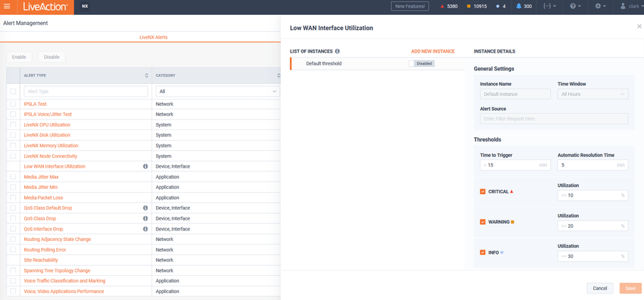Viewport: 644px width, 300px height.
Task: Uncheck the INFO severity checkbox
Action: point(483,252)
